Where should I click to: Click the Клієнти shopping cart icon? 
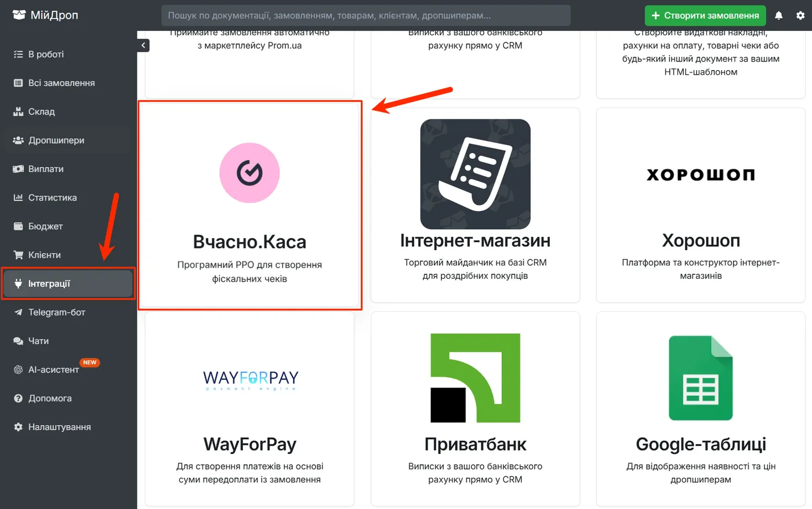[18, 255]
